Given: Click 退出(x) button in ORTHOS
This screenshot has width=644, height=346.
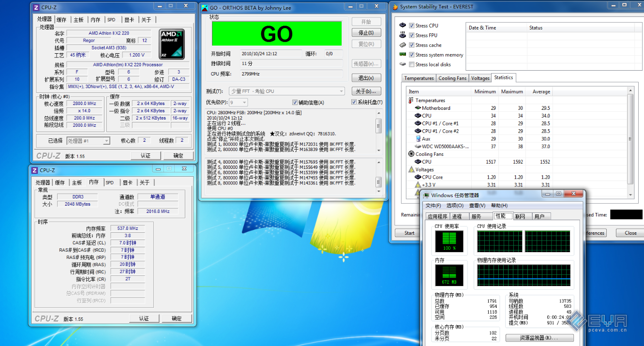Looking at the screenshot, I should tap(366, 78).
